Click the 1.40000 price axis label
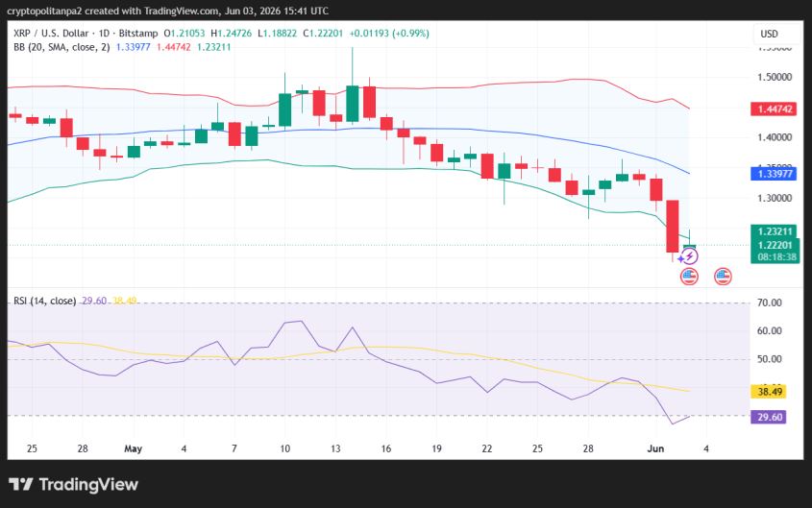812x508 pixels. click(775, 137)
